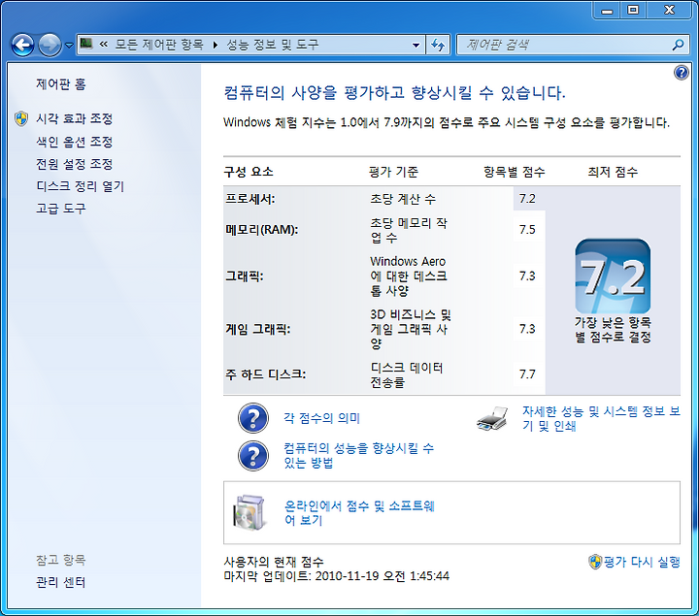Click shield icon beside 평가 다시 실행
This screenshot has height=616, width=699.
pos(595,562)
